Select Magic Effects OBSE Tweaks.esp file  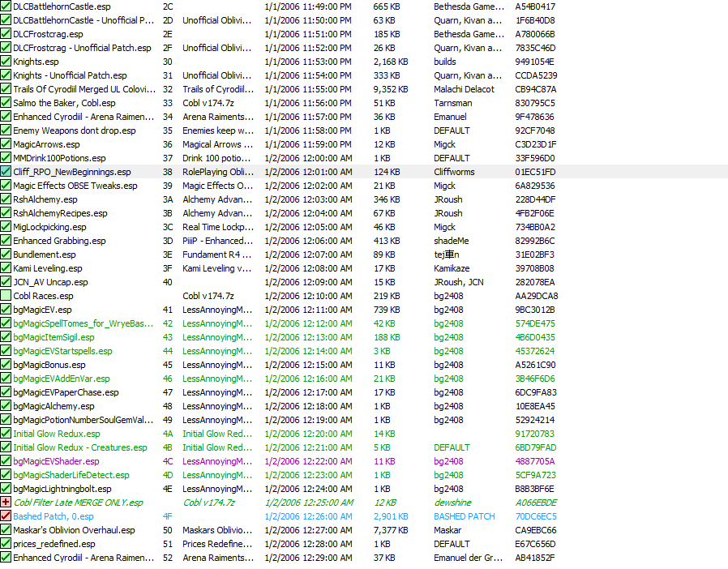point(75,186)
